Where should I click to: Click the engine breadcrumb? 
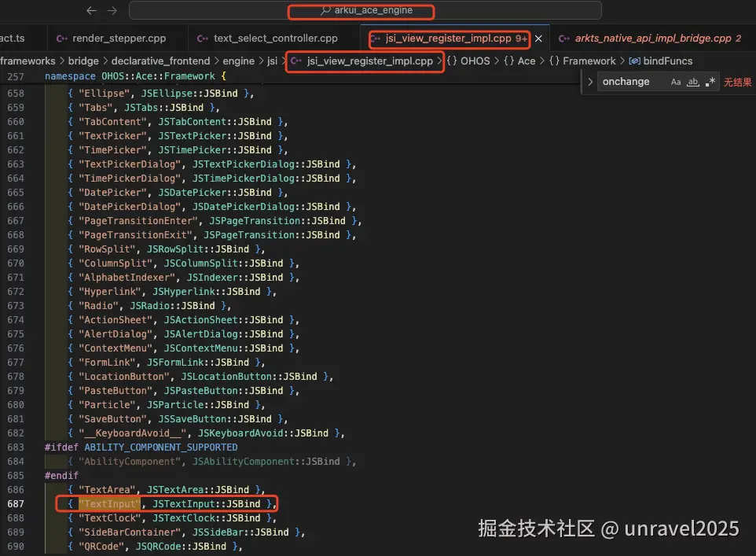click(238, 61)
